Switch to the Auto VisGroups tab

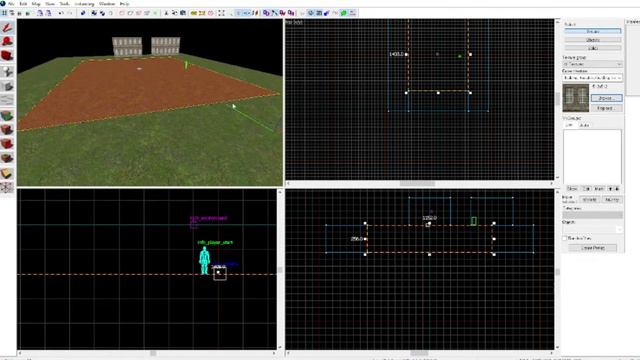584,125
